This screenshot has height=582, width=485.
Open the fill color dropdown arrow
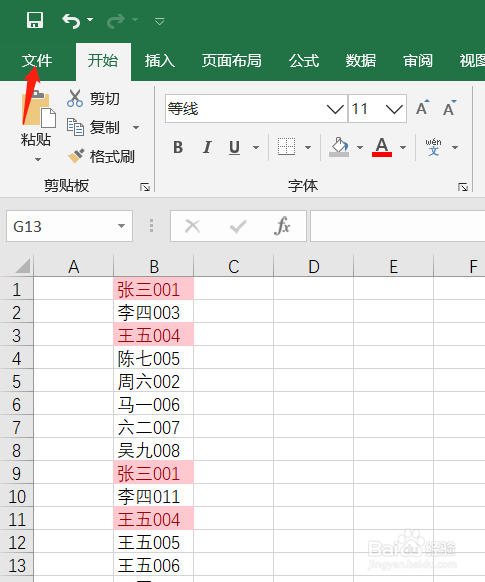(360, 148)
